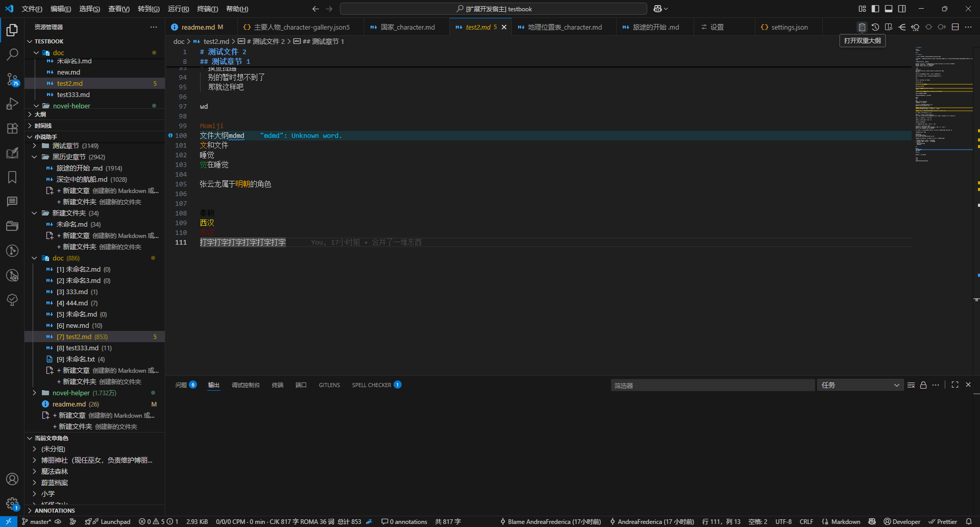Click the 筛选器 filter input field
This screenshot has height=527, width=980.
(712, 385)
